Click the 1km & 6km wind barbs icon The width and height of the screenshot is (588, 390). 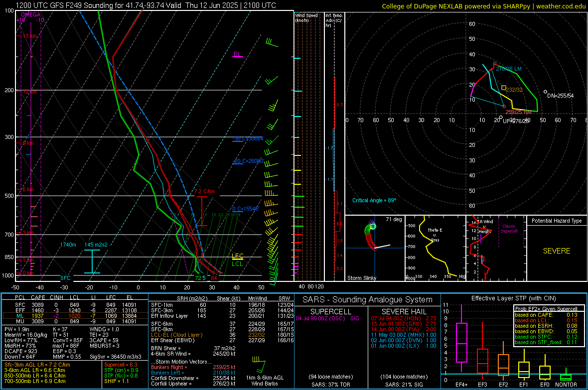click(x=260, y=365)
